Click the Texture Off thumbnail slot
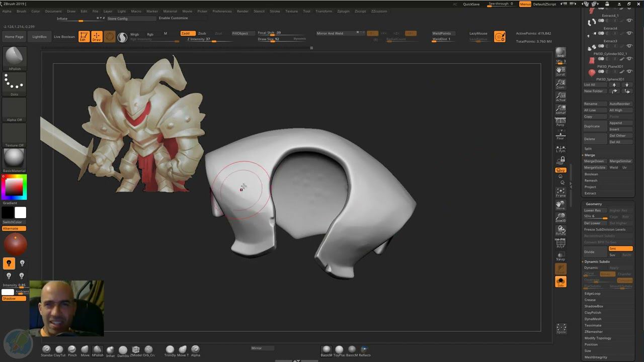 pos(14,135)
